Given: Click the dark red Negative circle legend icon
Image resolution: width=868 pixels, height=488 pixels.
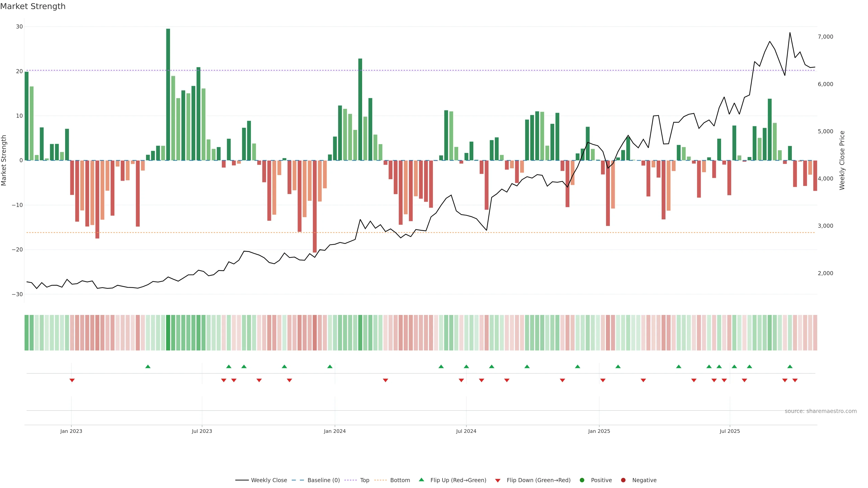Looking at the screenshot, I should [623, 480].
